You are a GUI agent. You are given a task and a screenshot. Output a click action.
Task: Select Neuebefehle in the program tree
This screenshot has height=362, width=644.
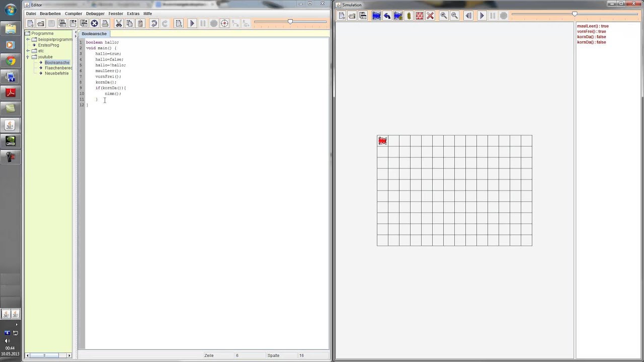pyautogui.click(x=56, y=73)
